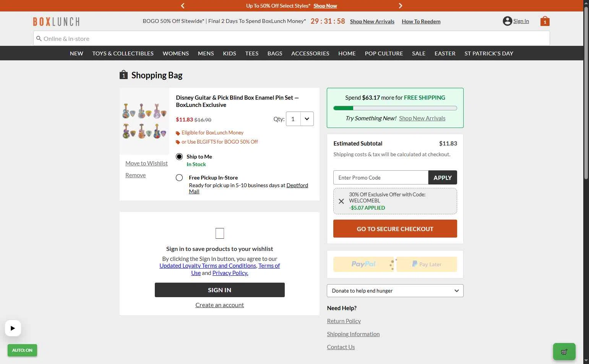Click Create an account link

(x=220, y=305)
